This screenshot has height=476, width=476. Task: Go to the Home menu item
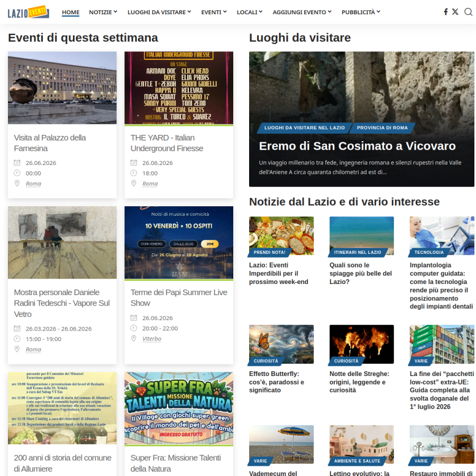pos(70,12)
